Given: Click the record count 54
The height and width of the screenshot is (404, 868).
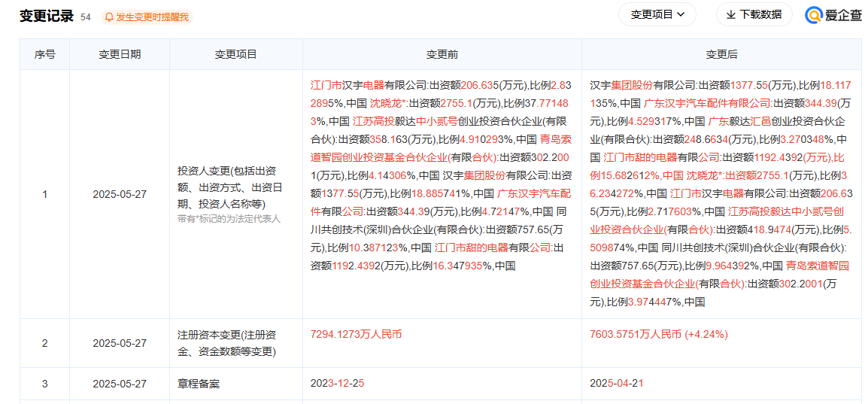Looking at the screenshot, I should coord(85,17).
